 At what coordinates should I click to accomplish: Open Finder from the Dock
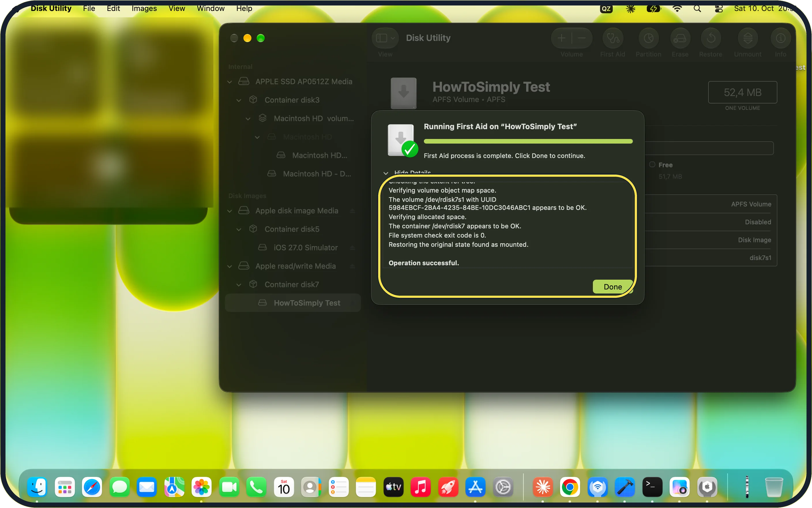[37, 487]
